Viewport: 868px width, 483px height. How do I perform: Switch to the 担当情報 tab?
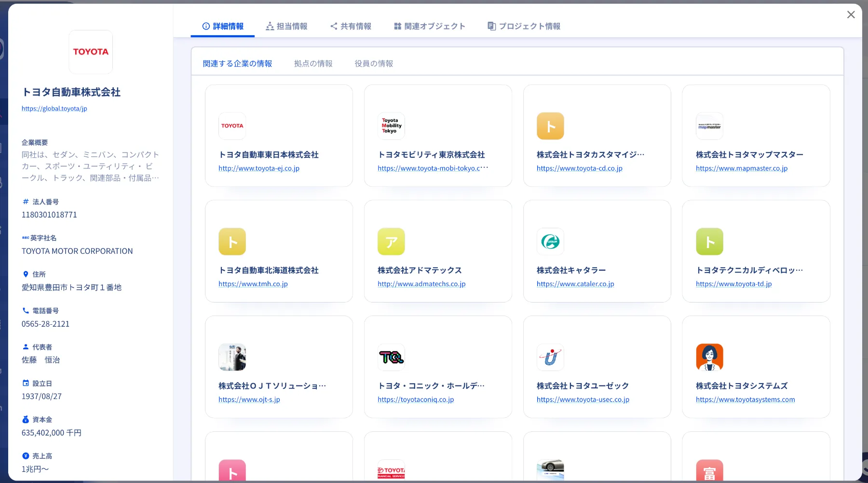click(x=286, y=26)
